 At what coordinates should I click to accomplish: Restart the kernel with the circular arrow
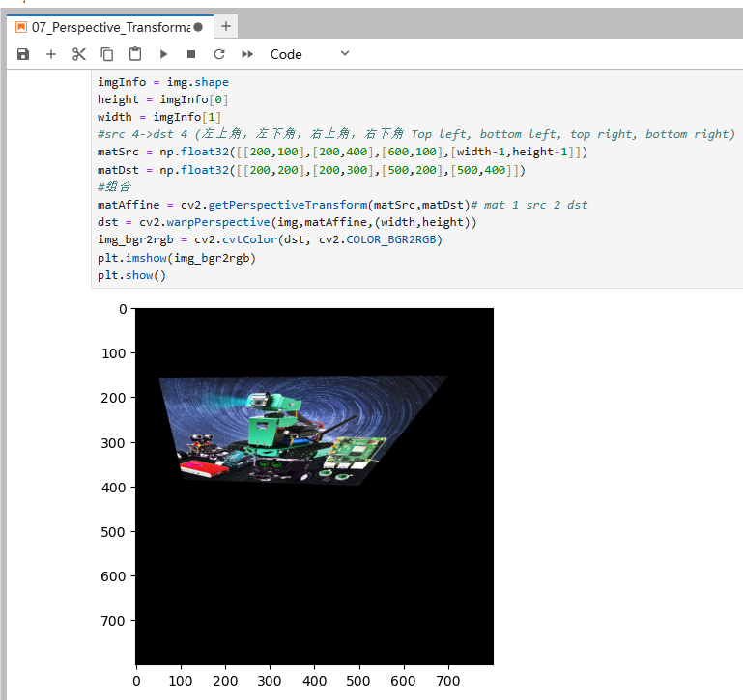pos(219,54)
